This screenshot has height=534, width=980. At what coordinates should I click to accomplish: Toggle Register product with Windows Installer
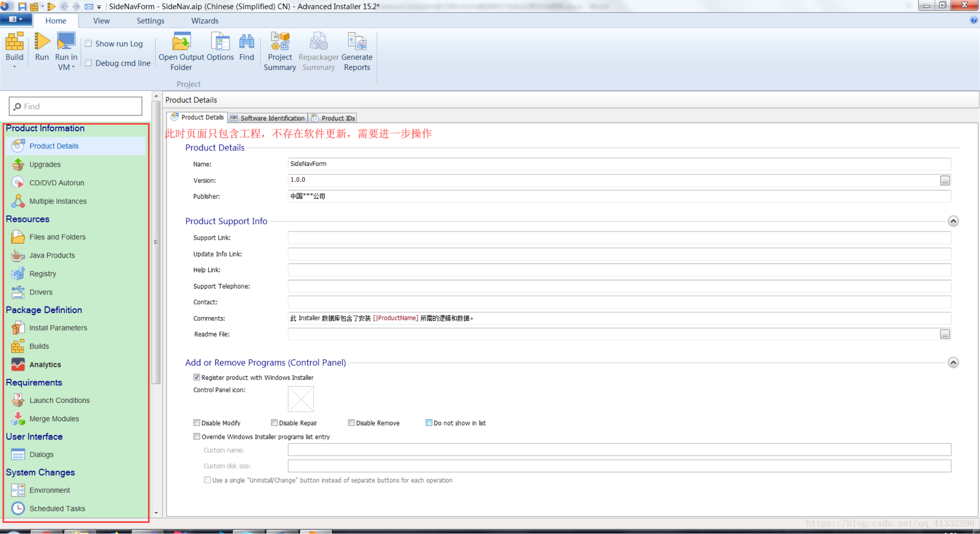coord(197,378)
